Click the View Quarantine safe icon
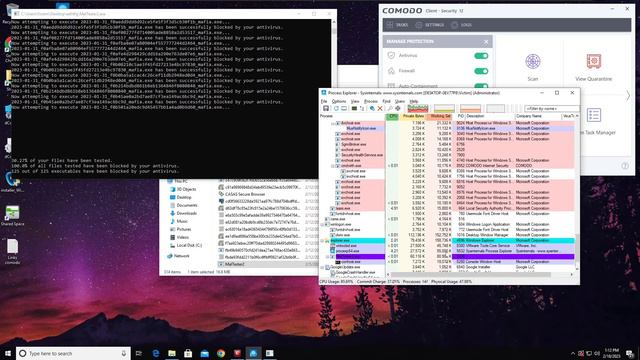 (593, 61)
